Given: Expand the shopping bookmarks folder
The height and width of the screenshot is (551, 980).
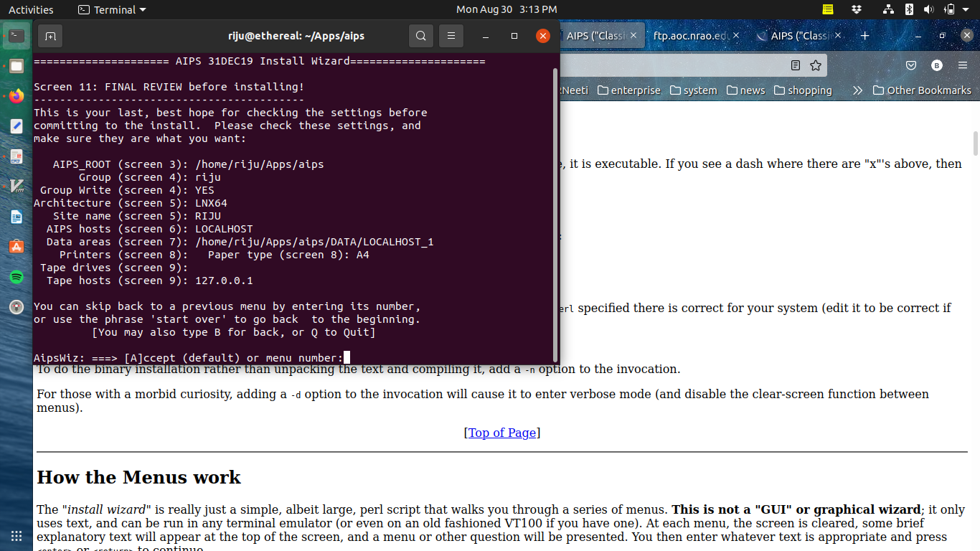Looking at the screenshot, I should pyautogui.click(x=802, y=90).
